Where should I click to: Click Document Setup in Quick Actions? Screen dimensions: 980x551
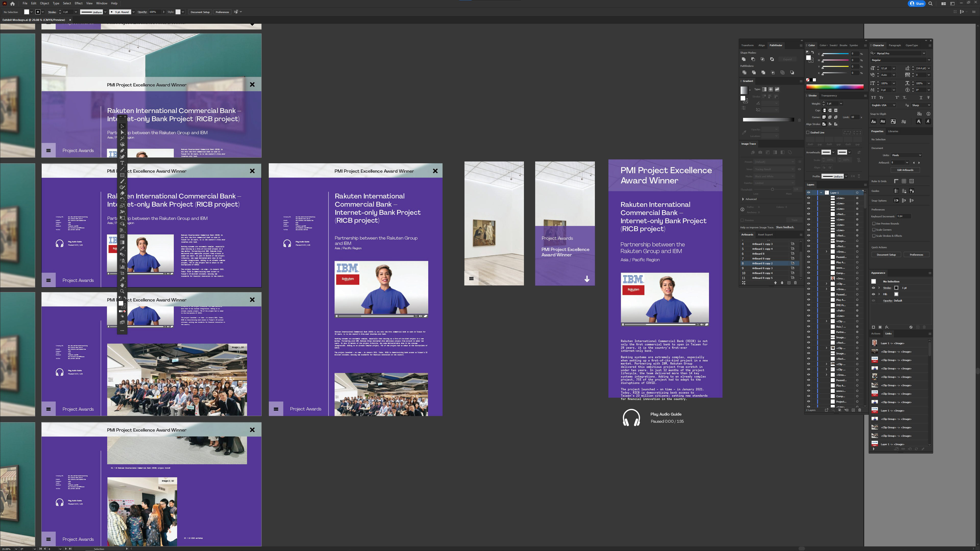coord(886,255)
